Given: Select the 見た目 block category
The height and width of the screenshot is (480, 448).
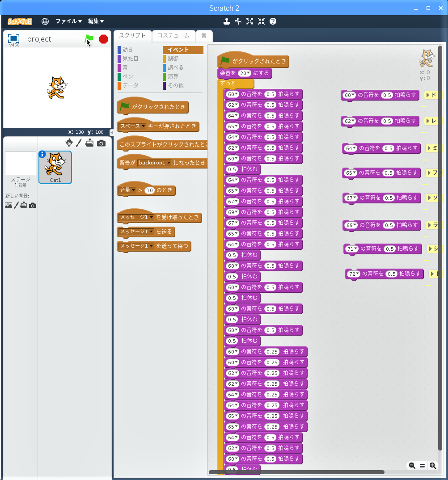Looking at the screenshot, I should click(x=131, y=59).
